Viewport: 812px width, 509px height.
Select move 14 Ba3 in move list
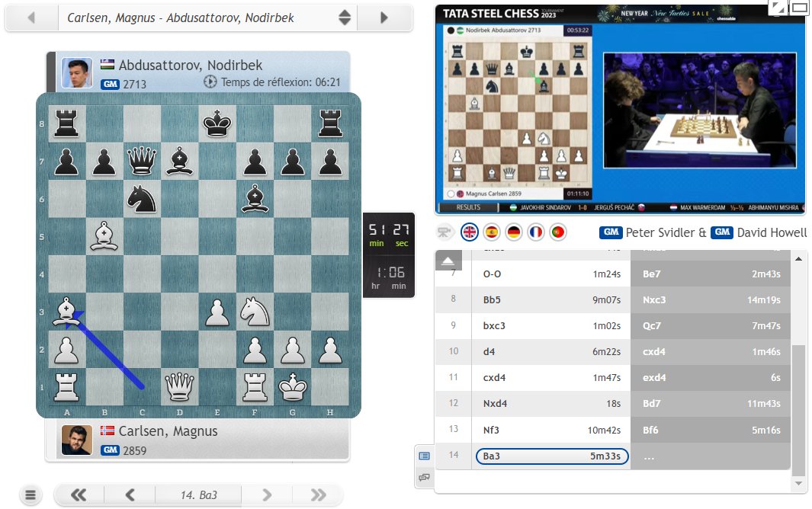tap(551, 456)
